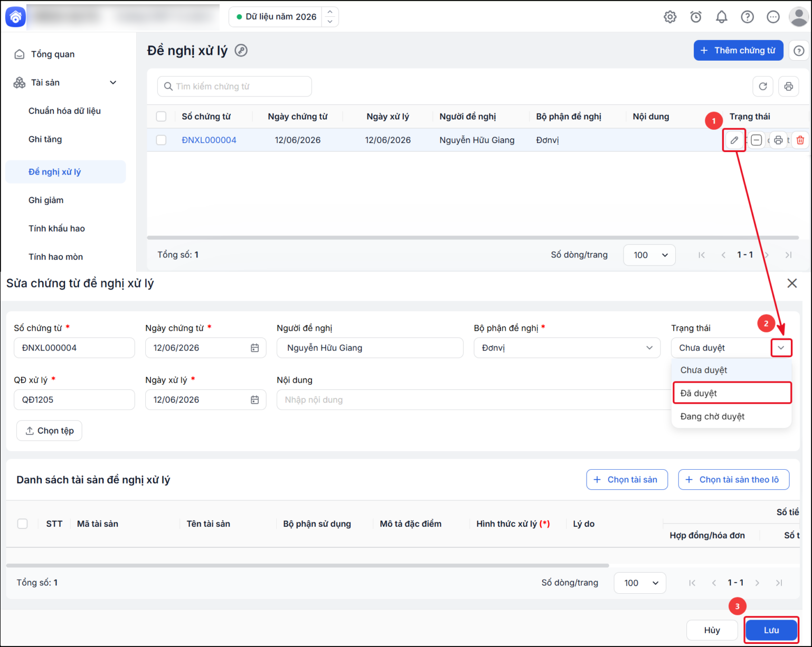Open the chat bubble icon in top bar

click(773, 17)
